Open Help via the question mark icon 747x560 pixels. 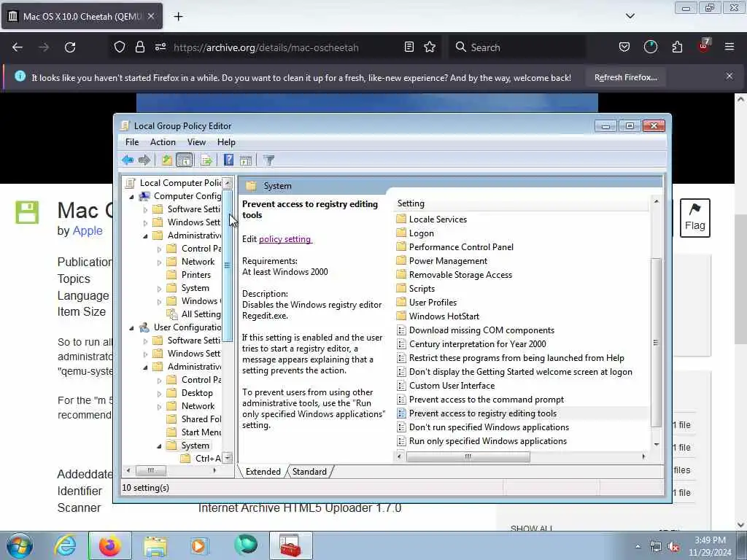coord(228,160)
